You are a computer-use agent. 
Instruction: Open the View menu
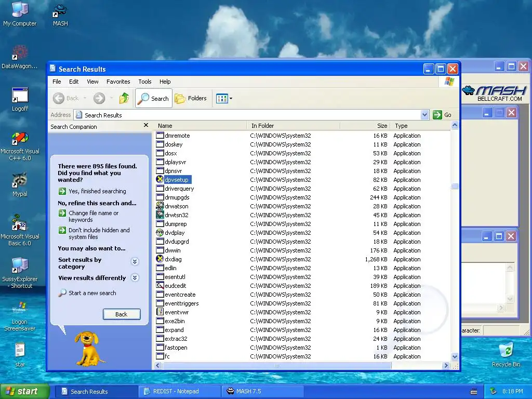point(92,82)
